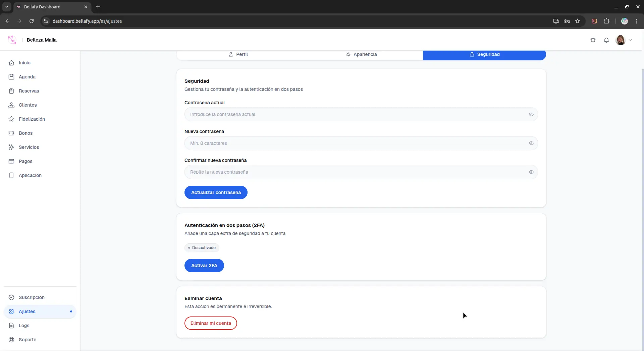The height and width of the screenshot is (351, 644).
Task: Switch to the Perfil tab
Action: click(x=238, y=54)
